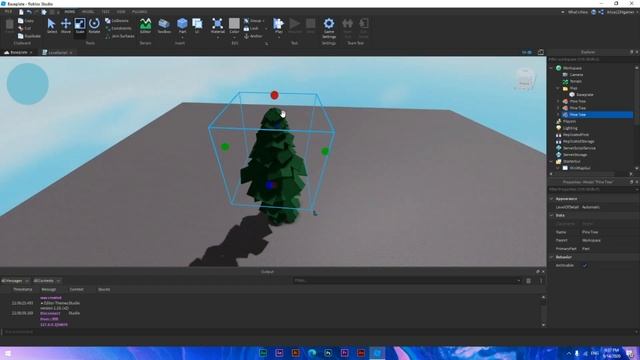640x360 pixels.
Task: Open the Terrain Editor
Action: 145,26
